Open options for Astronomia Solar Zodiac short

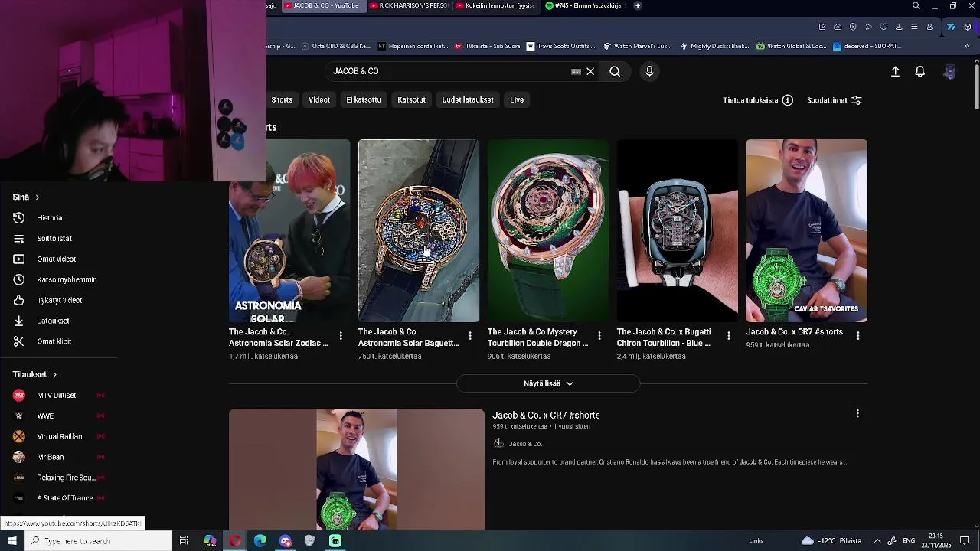click(341, 336)
